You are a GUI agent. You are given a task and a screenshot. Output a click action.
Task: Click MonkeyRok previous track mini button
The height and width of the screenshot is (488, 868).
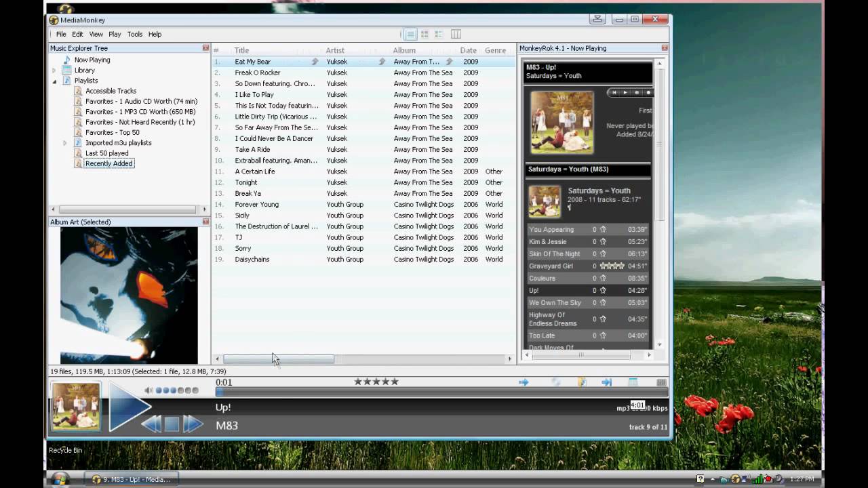[x=614, y=92]
